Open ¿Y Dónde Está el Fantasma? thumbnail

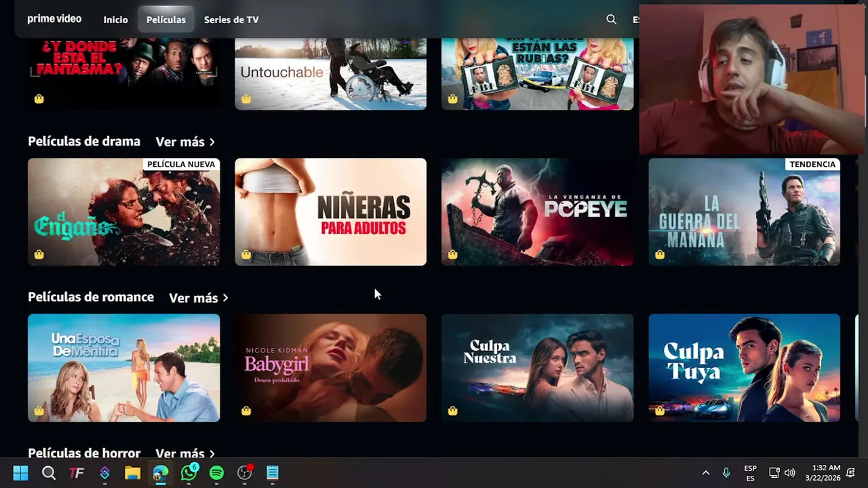click(x=123, y=74)
